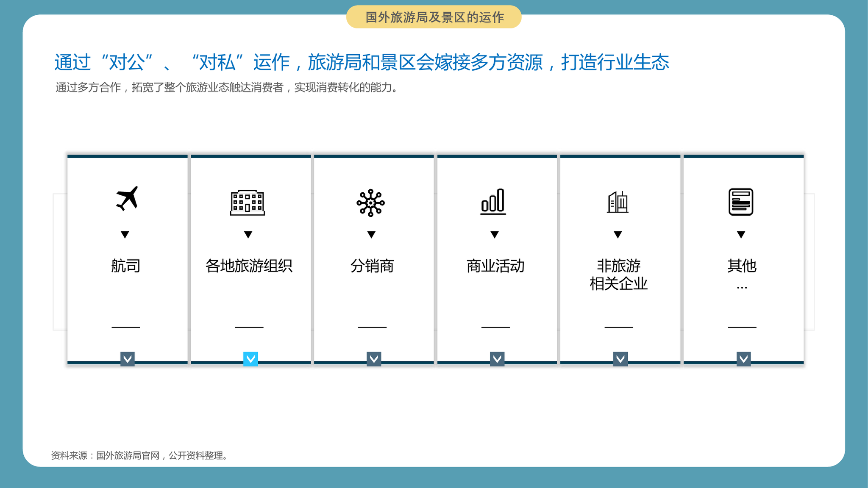868x488 pixels.
Task: Click the airplane icon above 航司
Action: pyautogui.click(x=127, y=198)
